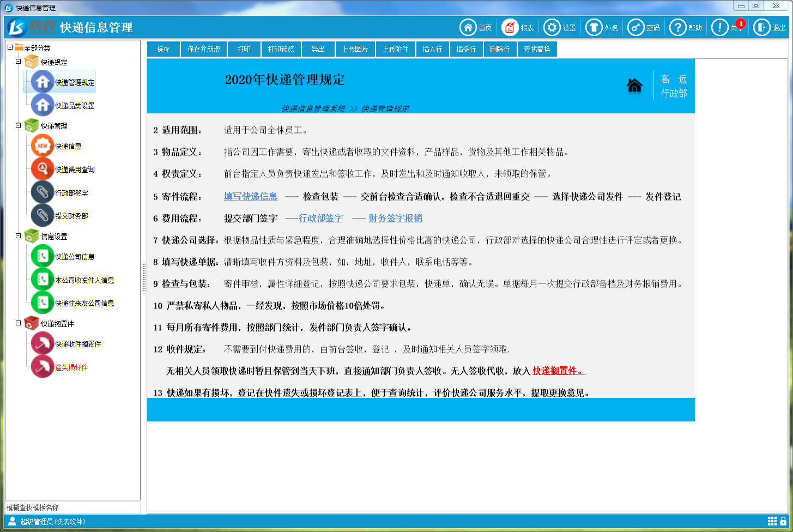
Task: Click 超级管理员 (快表软件) status text
Action: [53, 522]
